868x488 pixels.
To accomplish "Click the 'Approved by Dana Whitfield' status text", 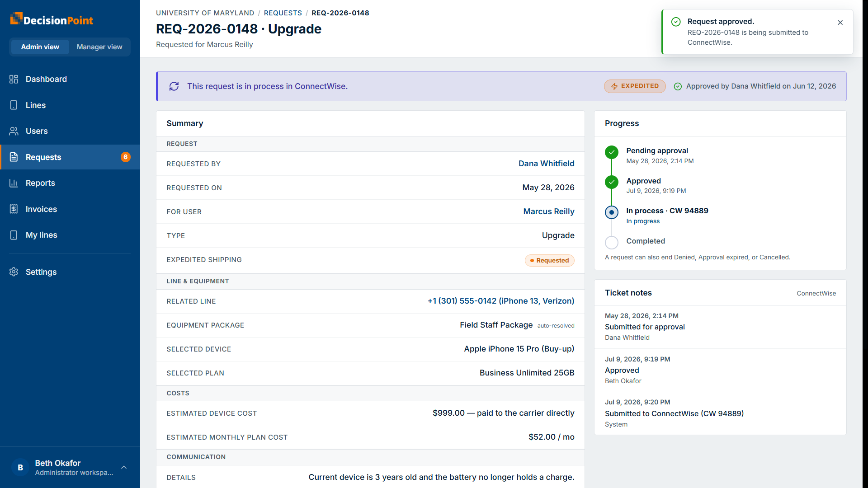I will pyautogui.click(x=761, y=86).
